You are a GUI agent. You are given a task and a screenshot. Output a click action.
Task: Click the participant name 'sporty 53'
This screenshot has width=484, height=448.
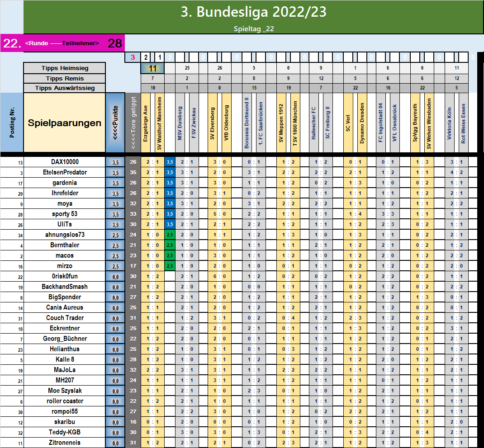point(65,214)
